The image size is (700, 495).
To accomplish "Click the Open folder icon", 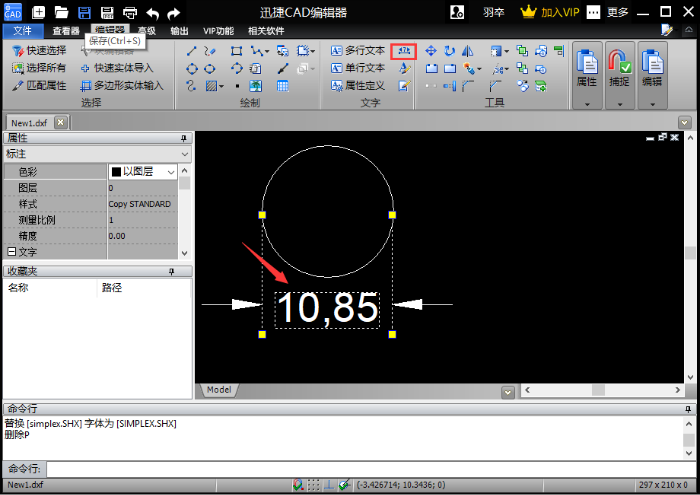I will tap(61, 12).
